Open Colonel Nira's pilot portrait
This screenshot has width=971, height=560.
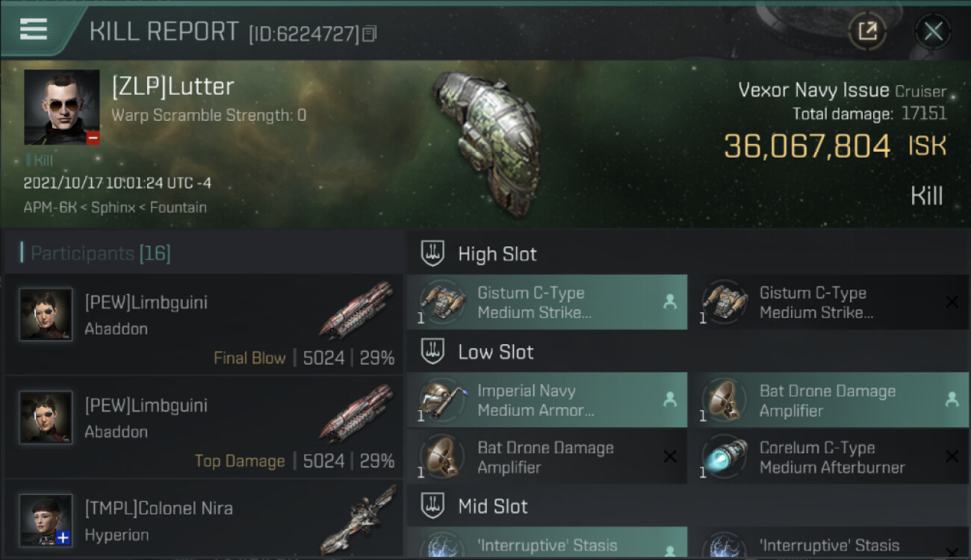click(46, 520)
